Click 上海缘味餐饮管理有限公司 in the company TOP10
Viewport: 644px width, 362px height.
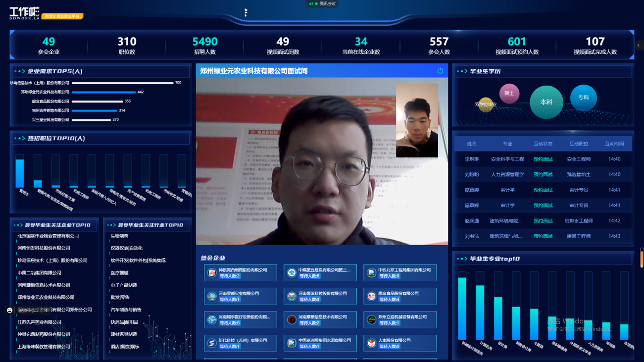point(44,347)
